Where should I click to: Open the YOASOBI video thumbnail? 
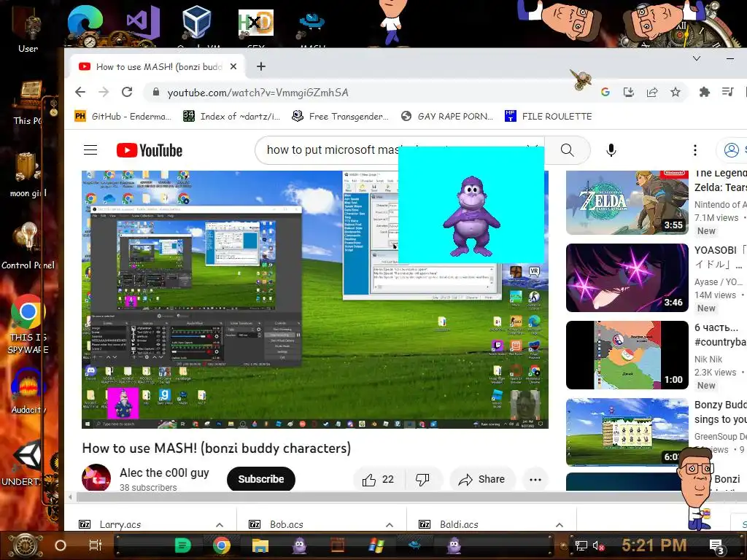[x=627, y=278]
